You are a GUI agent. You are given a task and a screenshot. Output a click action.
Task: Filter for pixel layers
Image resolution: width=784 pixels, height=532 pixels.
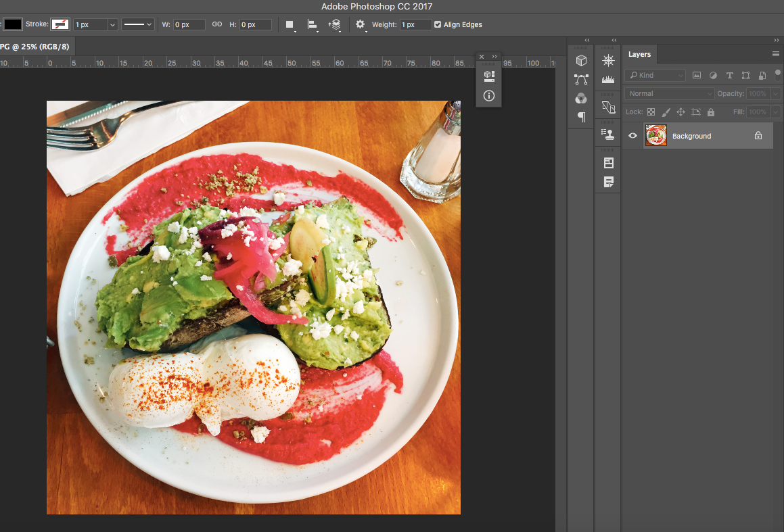(x=697, y=76)
